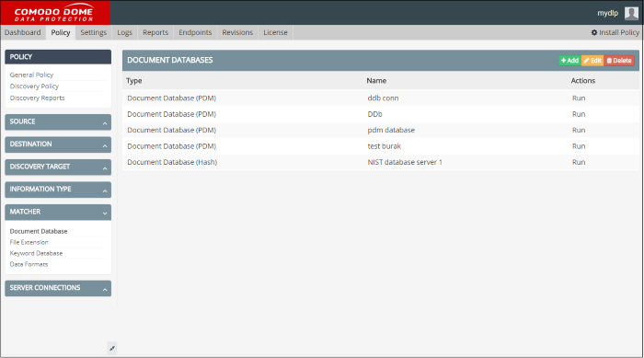Click the Type column header
The image size is (644, 358).
coord(134,81)
